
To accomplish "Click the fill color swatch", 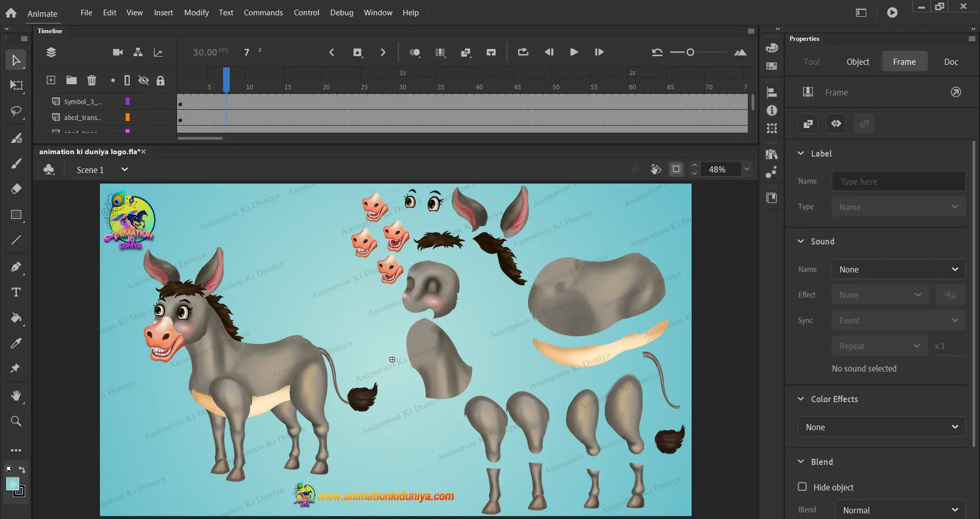I will tap(12, 484).
